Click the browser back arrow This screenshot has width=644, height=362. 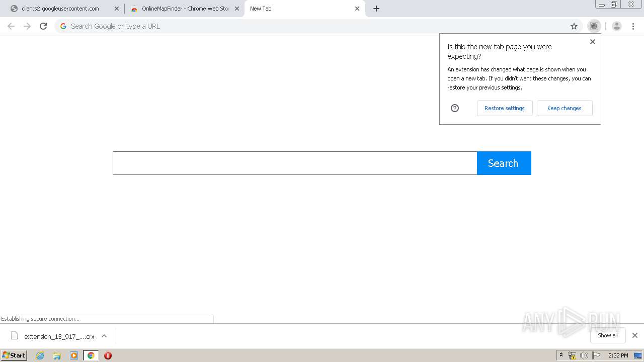tap(11, 26)
